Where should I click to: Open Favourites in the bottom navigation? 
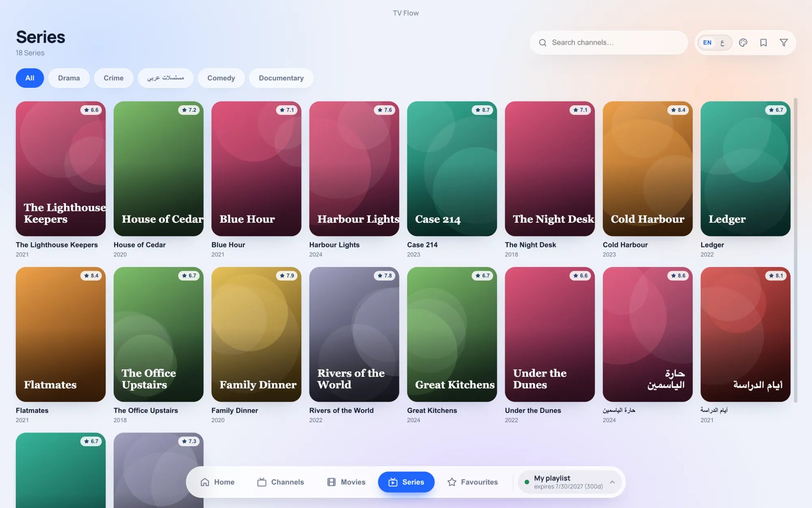[x=473, y=482]
